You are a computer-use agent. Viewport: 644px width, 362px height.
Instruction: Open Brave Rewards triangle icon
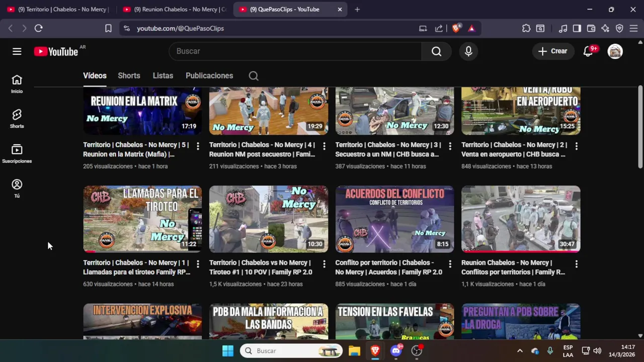pyautogui.click(x=471, y=29)
